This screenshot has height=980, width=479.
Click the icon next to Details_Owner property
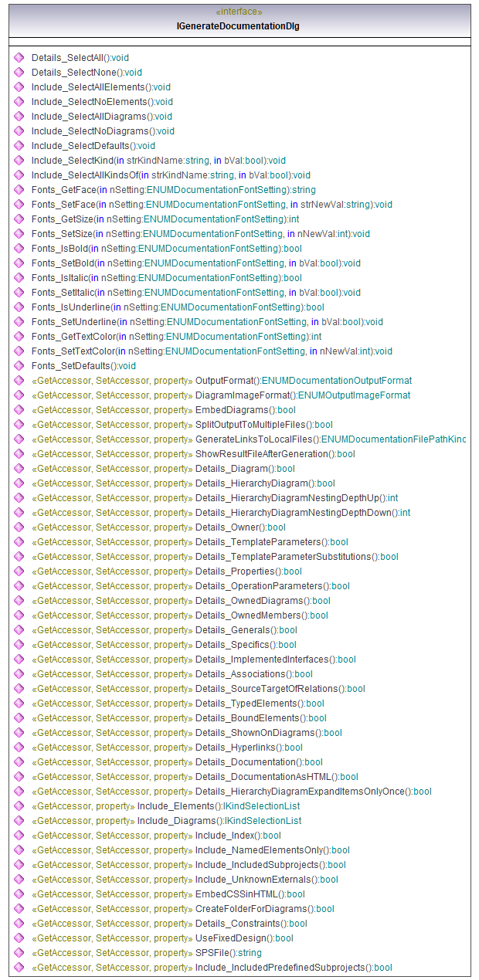[19, 527]
